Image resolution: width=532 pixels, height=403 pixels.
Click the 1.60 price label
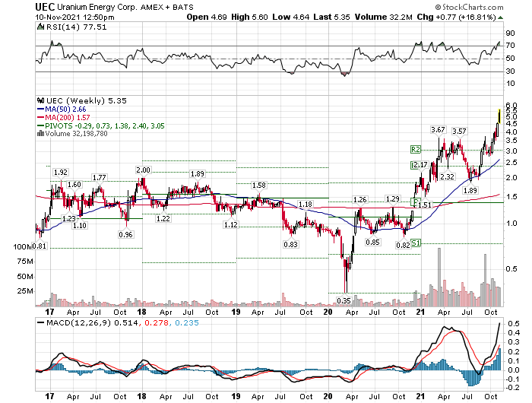74,184
